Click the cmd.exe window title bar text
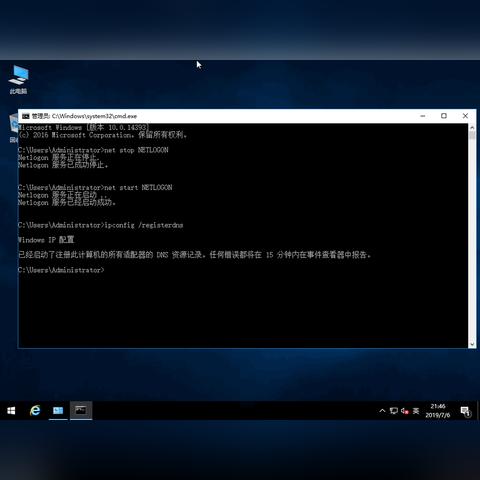 point(84,116)
